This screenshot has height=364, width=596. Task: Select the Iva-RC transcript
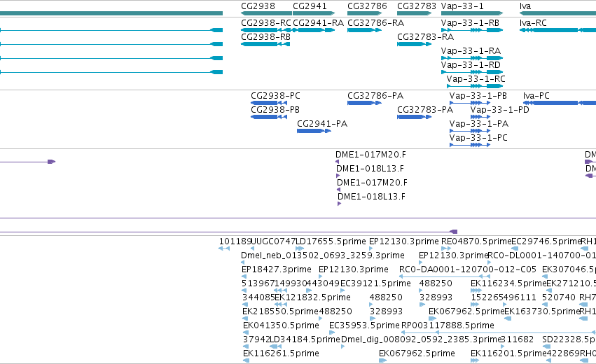coord(557,30)
